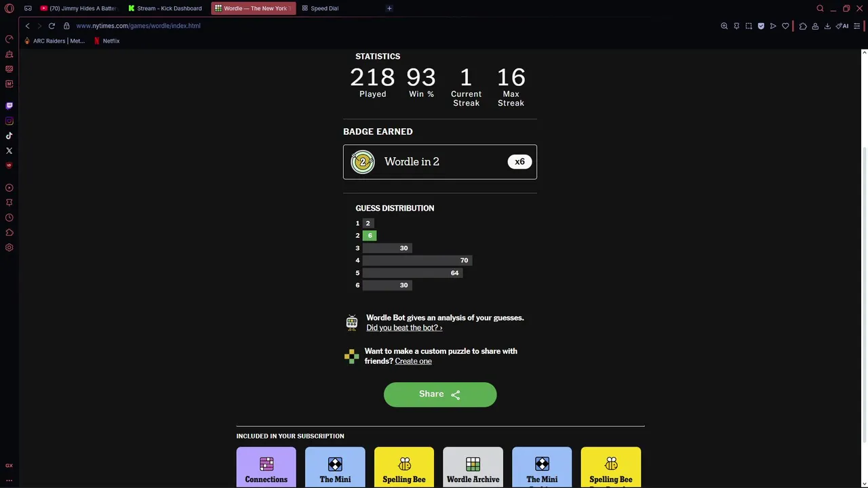Open the ARC Raiders bookmark
The width and height of the screenshot is (868, 488).
pos(54,41)
